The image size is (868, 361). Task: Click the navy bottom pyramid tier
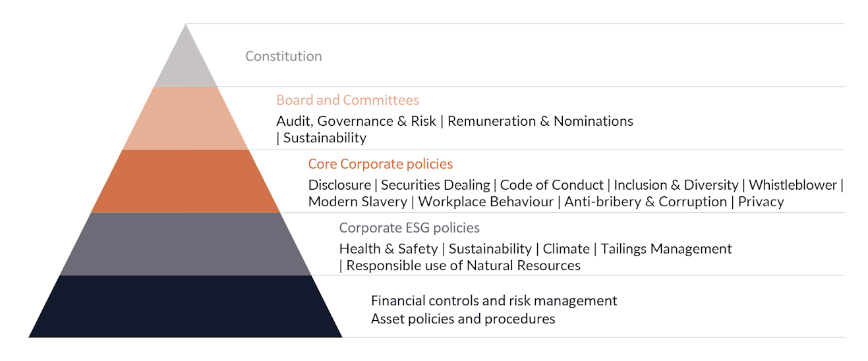click(185, 306)
